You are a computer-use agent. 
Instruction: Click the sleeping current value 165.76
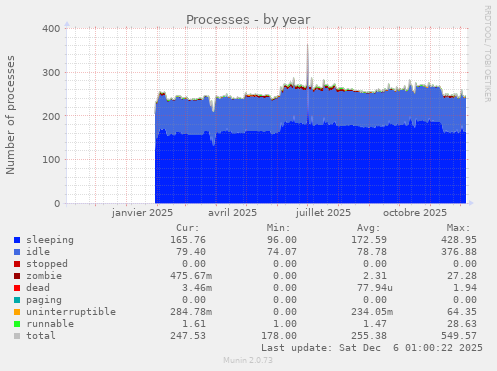(188, 240)
